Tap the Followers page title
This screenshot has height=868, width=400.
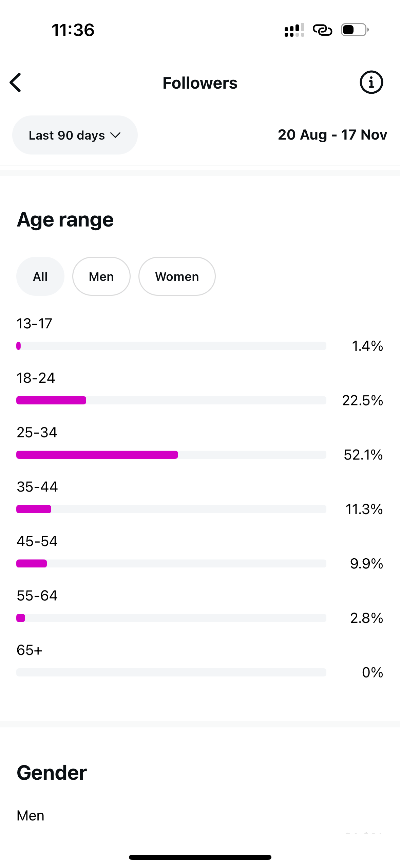point(200,83)
